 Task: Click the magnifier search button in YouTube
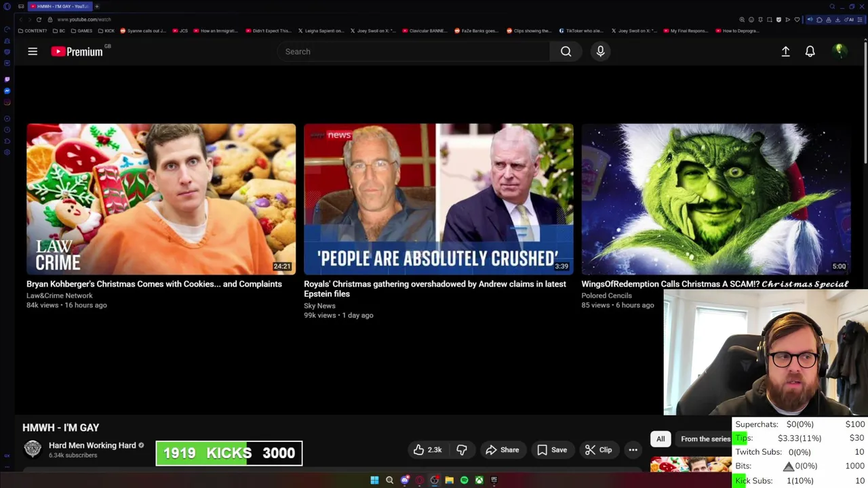(x=566, y=52)
